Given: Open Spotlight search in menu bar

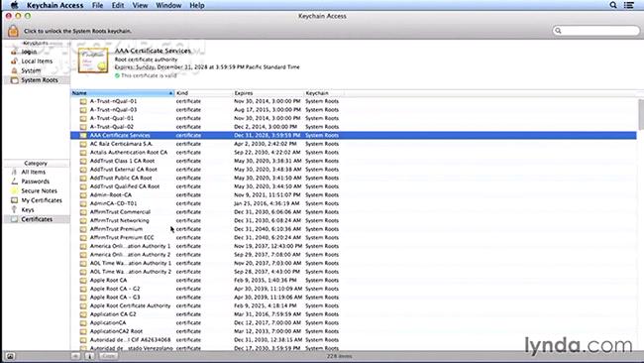Looking at the screenshot, I should click(x=613, y=5).
